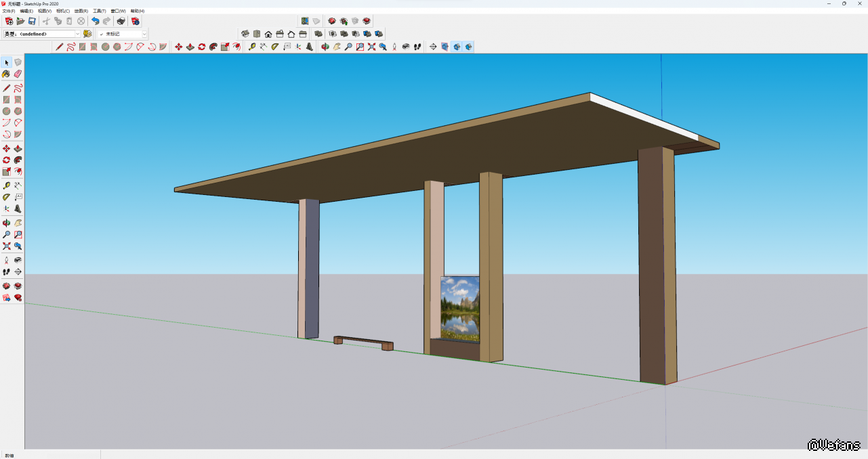This screenshot has width=868, height=459.
Task: Click the white edge strip of the roof
Action: click(x=644, y=115)
